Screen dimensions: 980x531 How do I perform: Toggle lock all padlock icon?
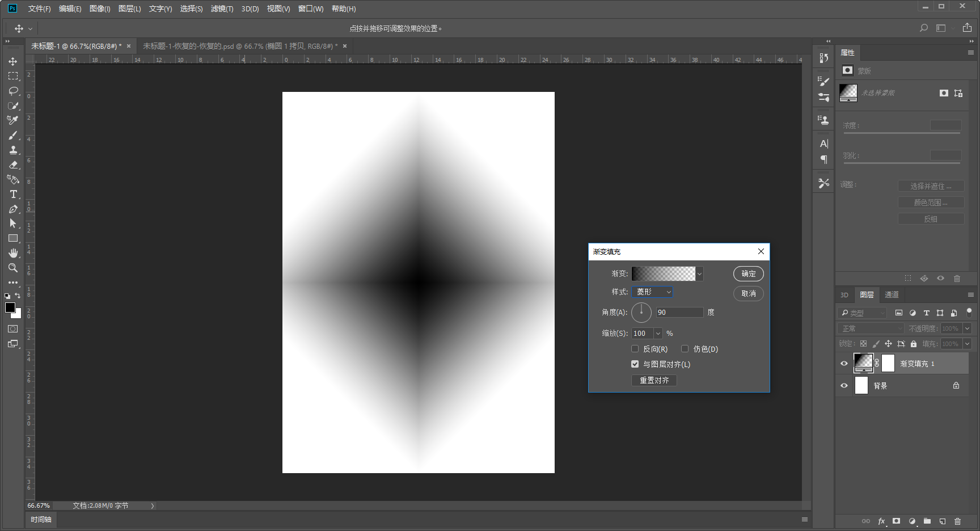(x=913, y=344)
